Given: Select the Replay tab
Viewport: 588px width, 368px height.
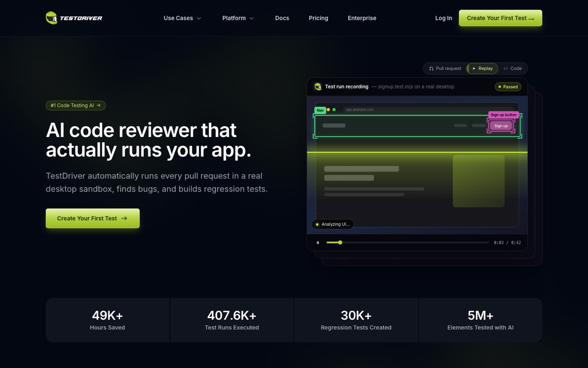Looking at the screenshot, I should (482, 69).
